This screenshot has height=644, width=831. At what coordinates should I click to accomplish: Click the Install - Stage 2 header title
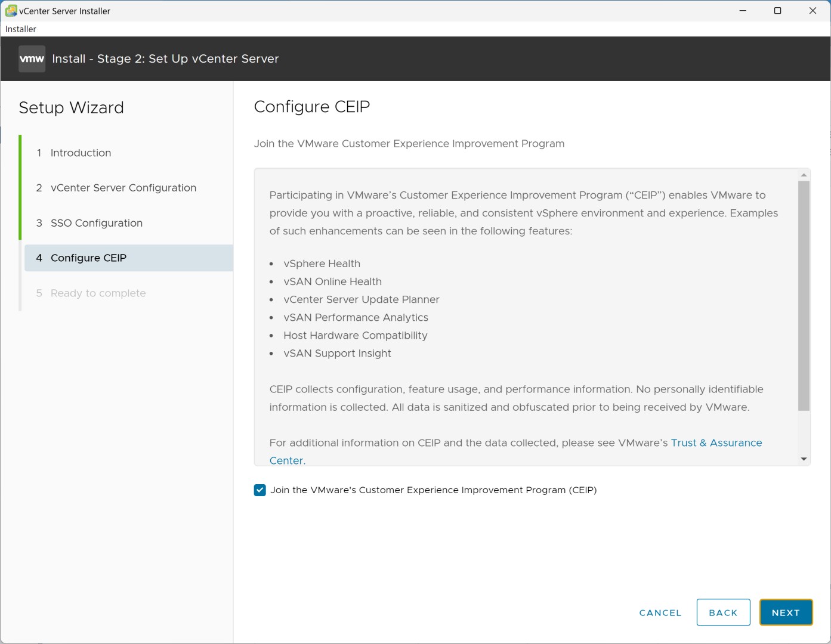click(x=165, y=59)
